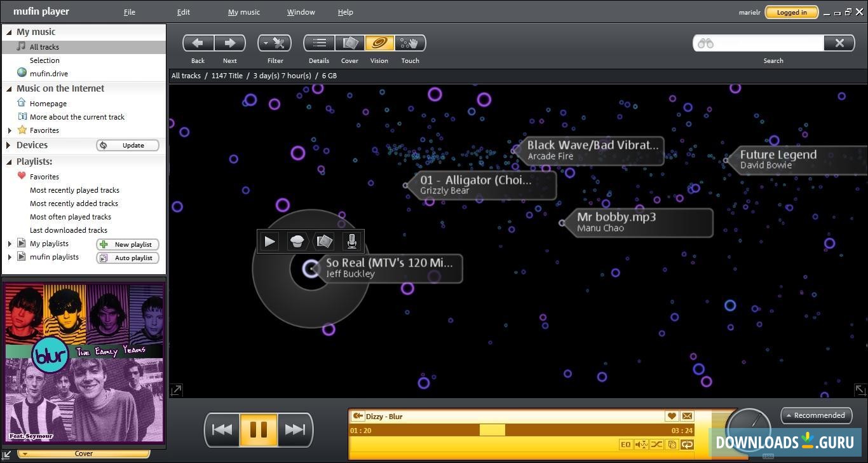Play So Real from the popup toolbar
Image resolution: width=868 pixels, height=463 pixels.
click(270, 241)
